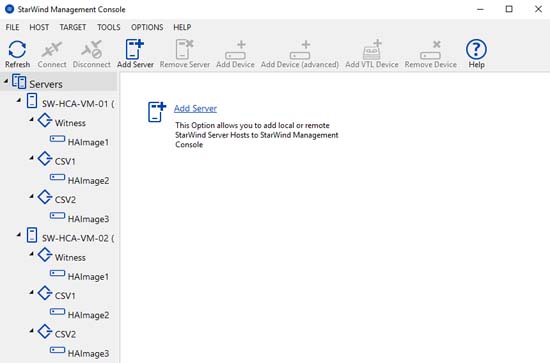The height and width of the screenshot is (363, 550).
Task: Open the FILE menu
Action: click(x=12, y=27)
